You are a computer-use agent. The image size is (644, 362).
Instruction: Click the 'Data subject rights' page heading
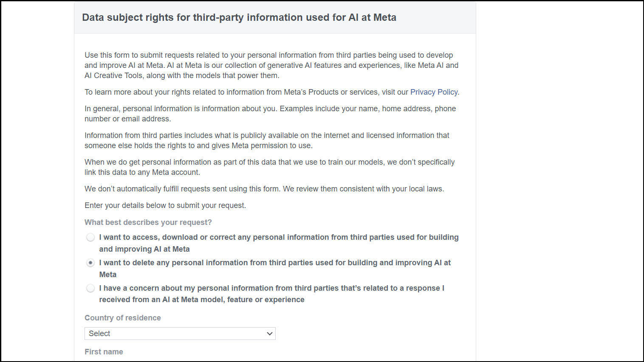point(239,17)
